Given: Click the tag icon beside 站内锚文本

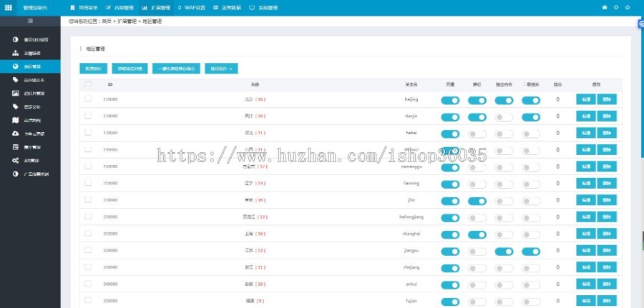Looking at the screenshot, I should 16,80.
